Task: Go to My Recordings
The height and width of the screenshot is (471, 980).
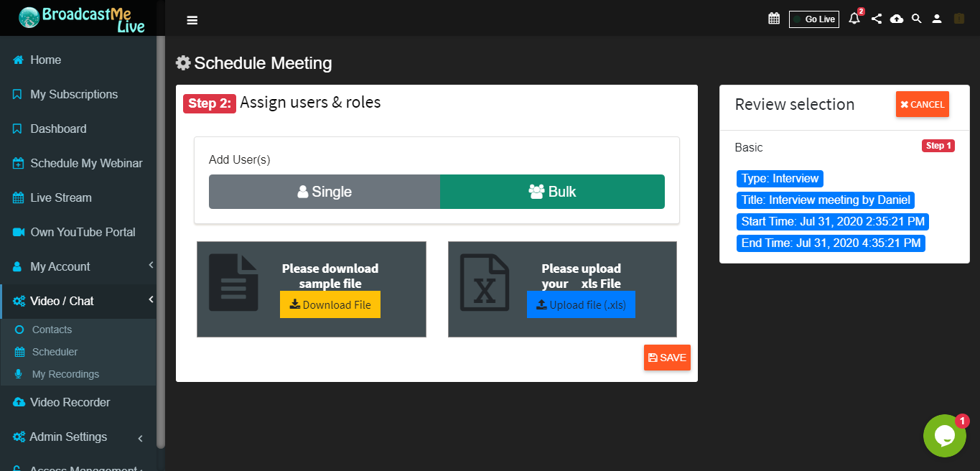Action: [65, 374]
